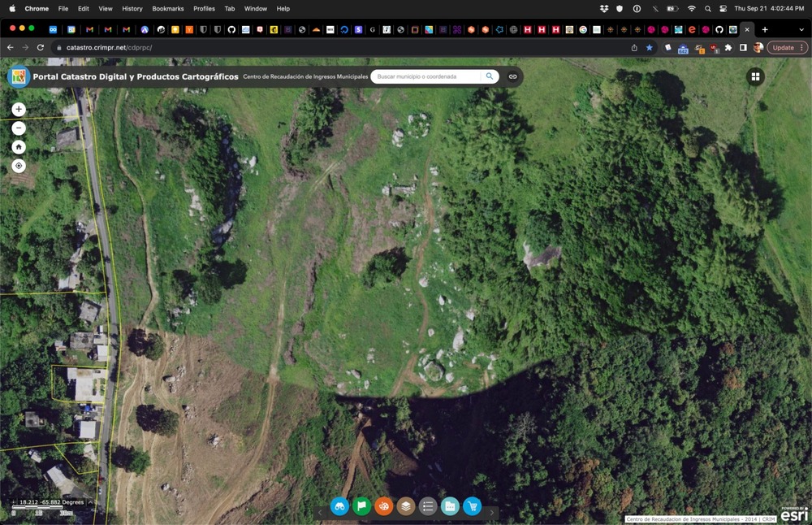Open the Tab menu
812x525 pixels.
tap(230, 9)
